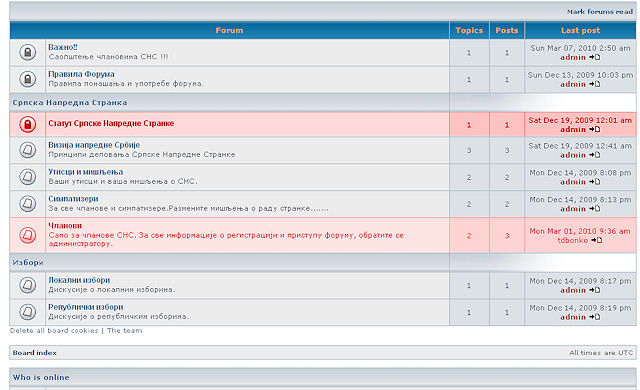Open The team page
Screen dimensions: 640x390
pyautogui.click(x=124, y=330)
